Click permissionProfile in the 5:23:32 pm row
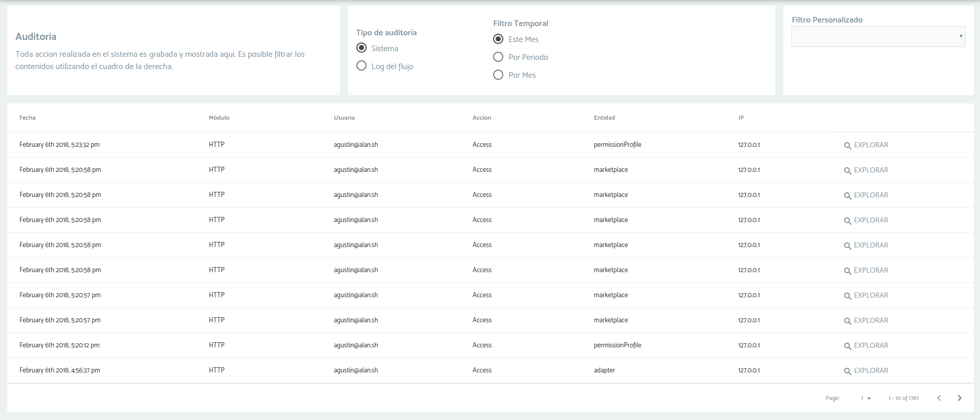Viewport: 980px width, 420px height. coord(617,145)
